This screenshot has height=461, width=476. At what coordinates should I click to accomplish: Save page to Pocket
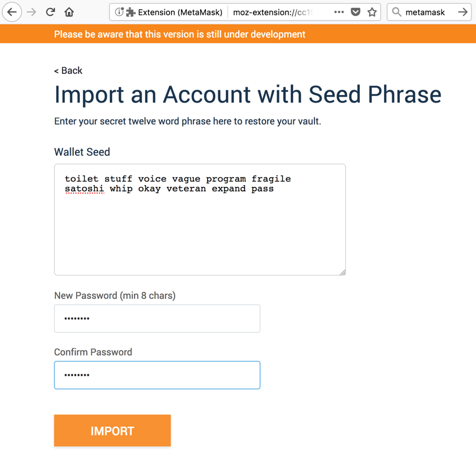click(x=356, y=12)
